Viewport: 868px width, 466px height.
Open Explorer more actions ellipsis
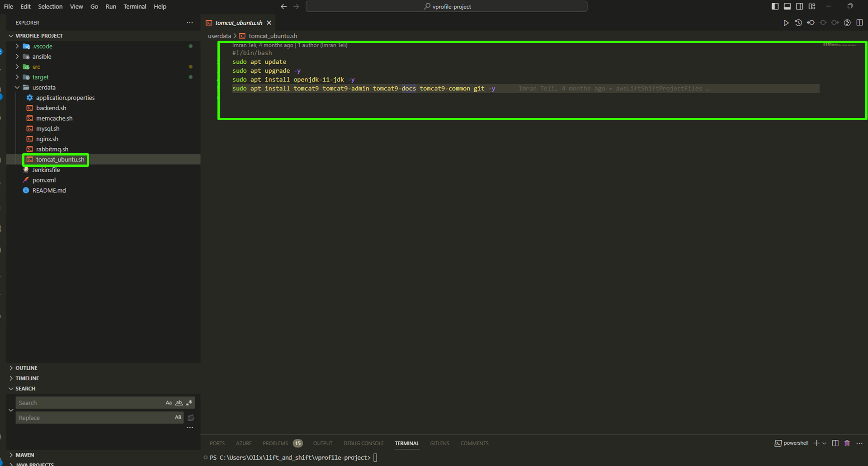click(189, 23)
